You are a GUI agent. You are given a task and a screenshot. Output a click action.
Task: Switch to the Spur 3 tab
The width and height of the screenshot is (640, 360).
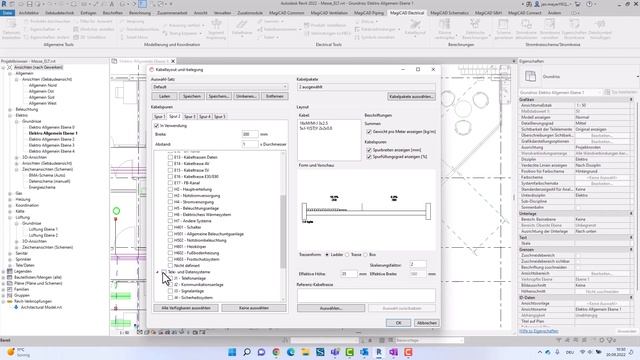click(x=189, y=117)
